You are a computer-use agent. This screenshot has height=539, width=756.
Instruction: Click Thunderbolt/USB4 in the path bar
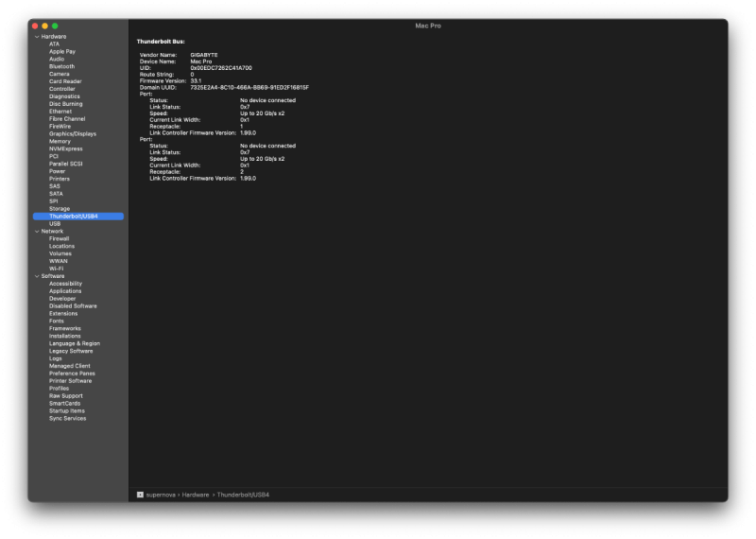(243, 495)
